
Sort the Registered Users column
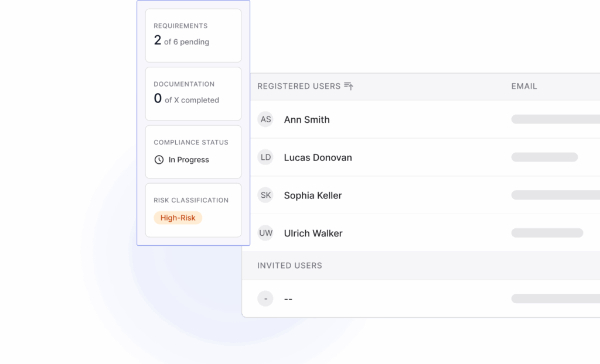[348, 85]
